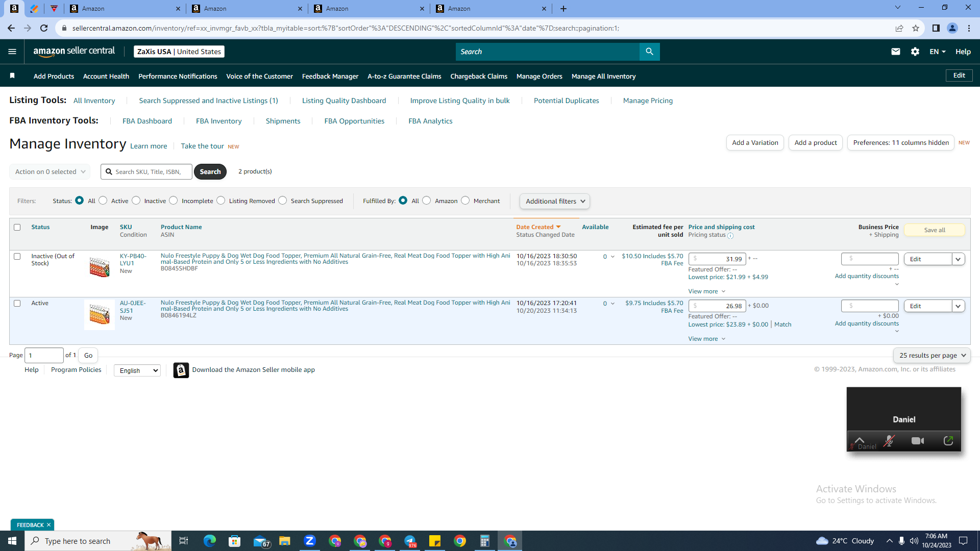Open File Explorer from the taskbar
Image resolution: width=980 pixels, height=551 pixels.
285,541
